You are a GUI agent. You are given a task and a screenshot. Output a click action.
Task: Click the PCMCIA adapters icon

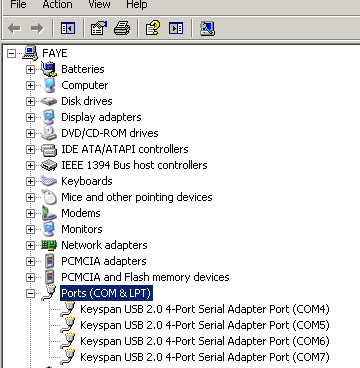point(49,261)
